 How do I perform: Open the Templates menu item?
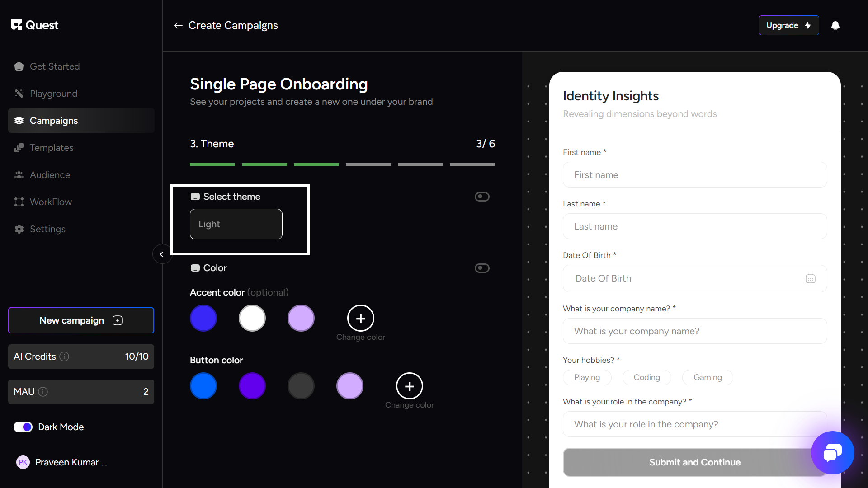pos(51,148)
